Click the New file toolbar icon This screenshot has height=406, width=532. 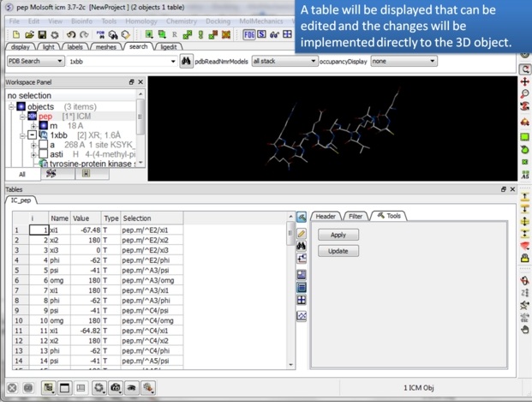(16, 34)
